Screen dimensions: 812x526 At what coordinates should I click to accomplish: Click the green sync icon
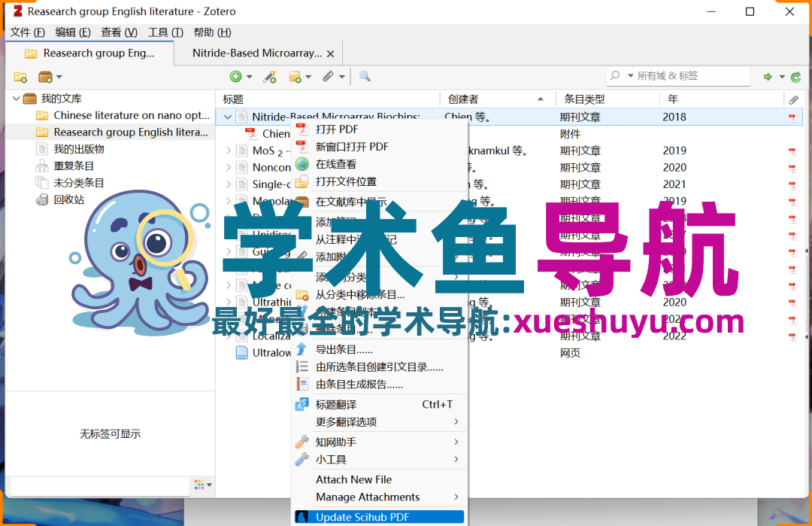(x=796, y=78)
